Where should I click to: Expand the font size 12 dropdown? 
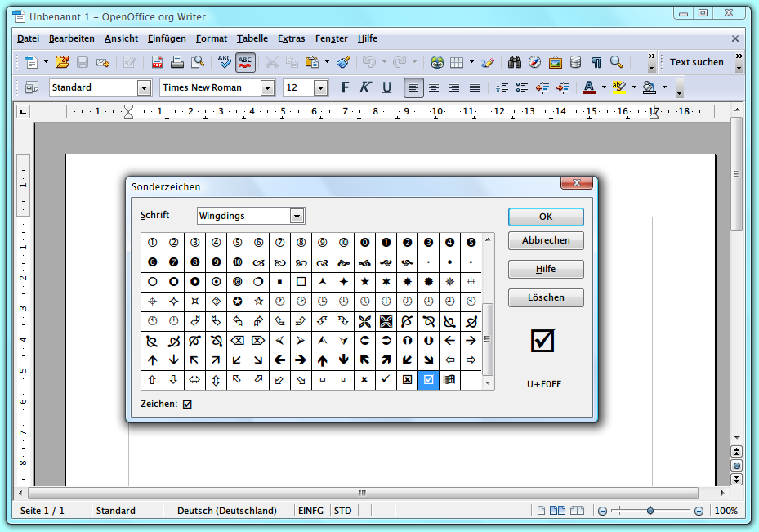[x=320, y=88]
